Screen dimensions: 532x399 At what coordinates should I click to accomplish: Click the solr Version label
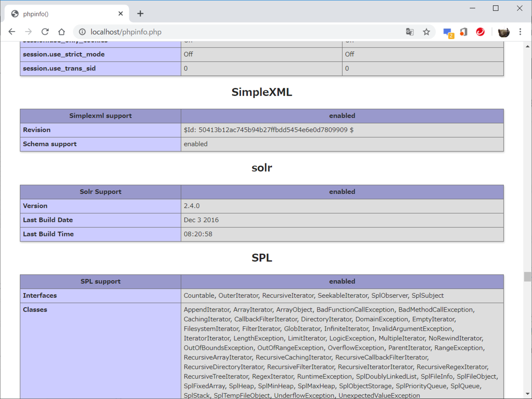[35, 206]
